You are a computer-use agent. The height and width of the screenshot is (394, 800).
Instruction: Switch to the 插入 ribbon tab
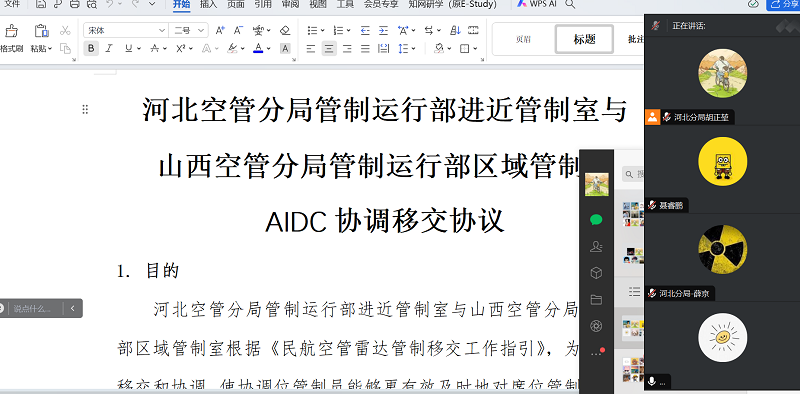click(x=208, y=5)
